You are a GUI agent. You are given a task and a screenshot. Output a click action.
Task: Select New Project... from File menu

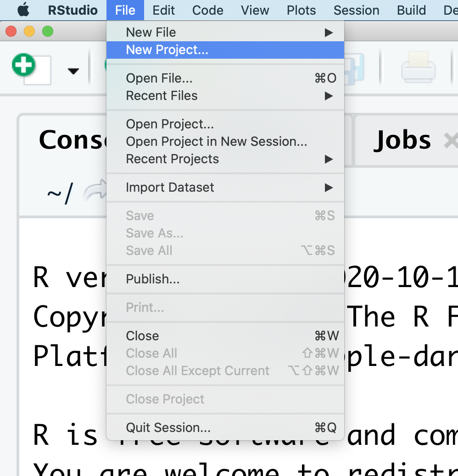click(167, 50)
